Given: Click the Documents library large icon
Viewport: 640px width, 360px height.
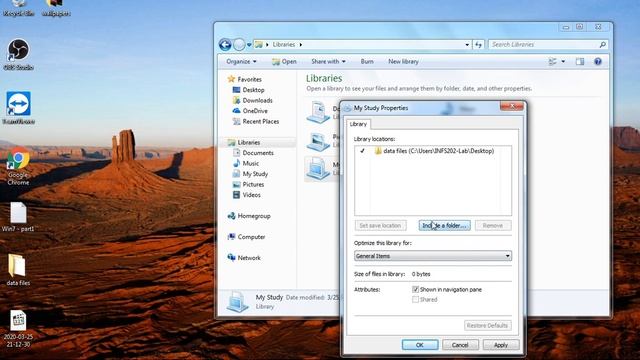Looking at the screenshot, I should click(x=318, y=112).
